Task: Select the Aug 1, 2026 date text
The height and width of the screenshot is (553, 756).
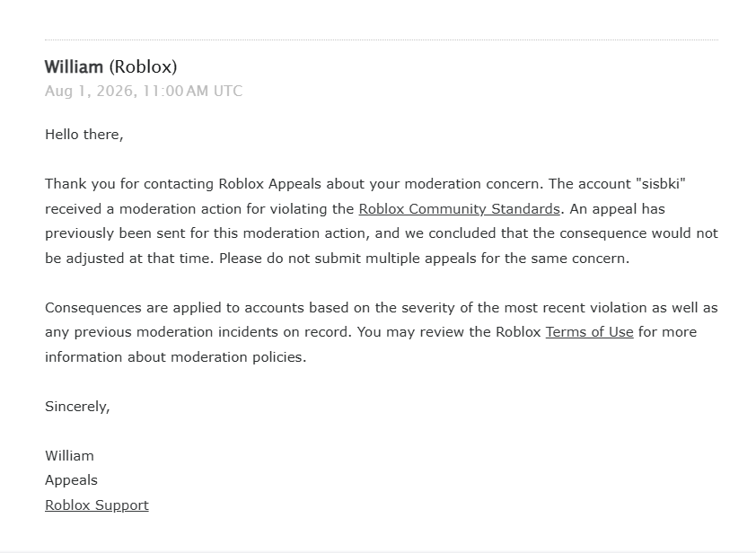Action: [90, 92]
